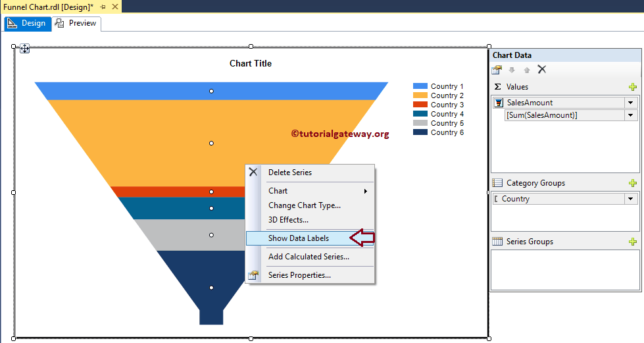Click the move up arrow in Chart Data

pos(527,70)
